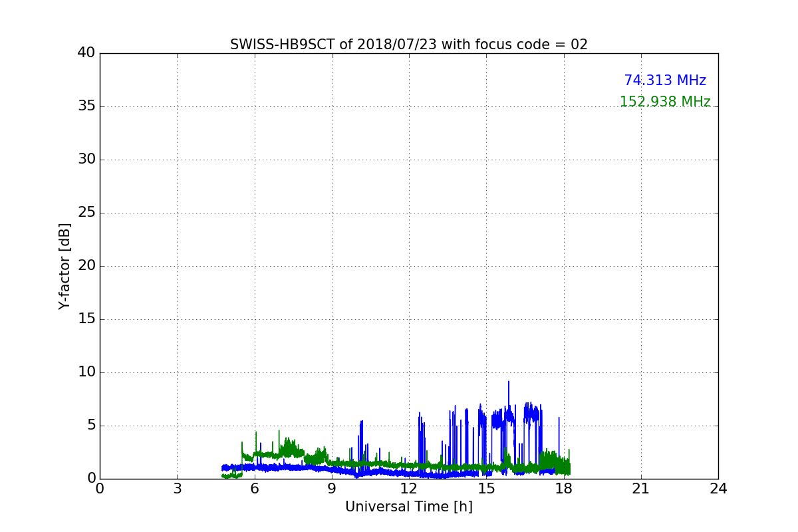Click y-axis tick label 25
This screenshot has width=798, height=532.
86,213
